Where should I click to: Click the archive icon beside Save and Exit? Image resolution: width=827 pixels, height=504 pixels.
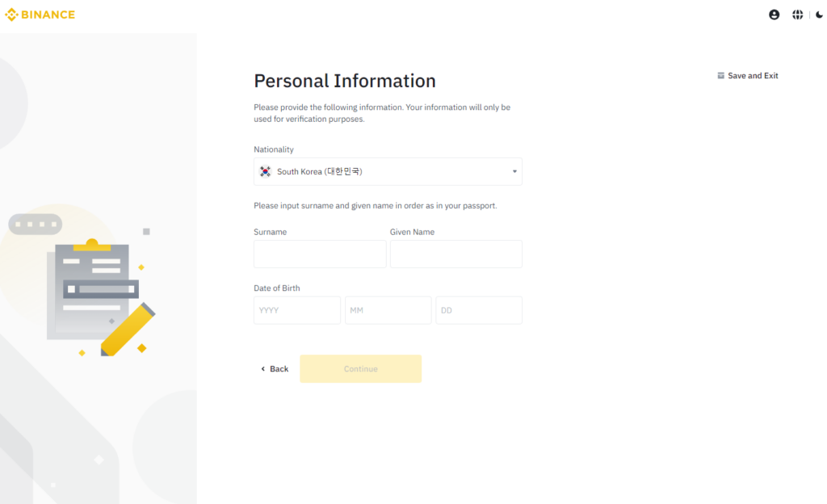pos(720,76)
